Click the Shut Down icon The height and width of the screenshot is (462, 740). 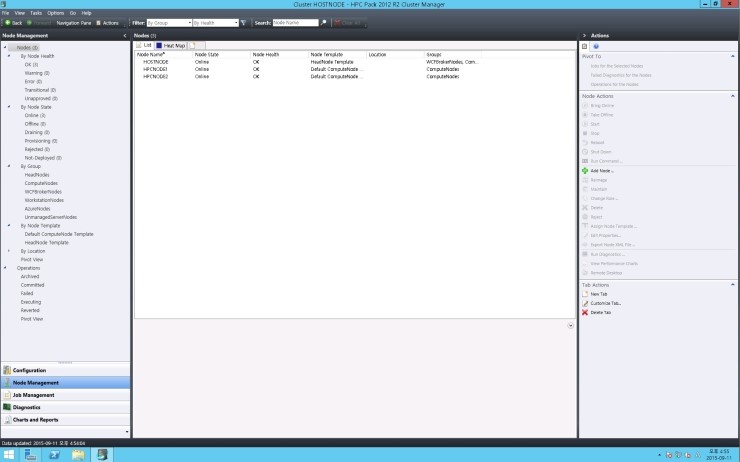pos(585,152)
